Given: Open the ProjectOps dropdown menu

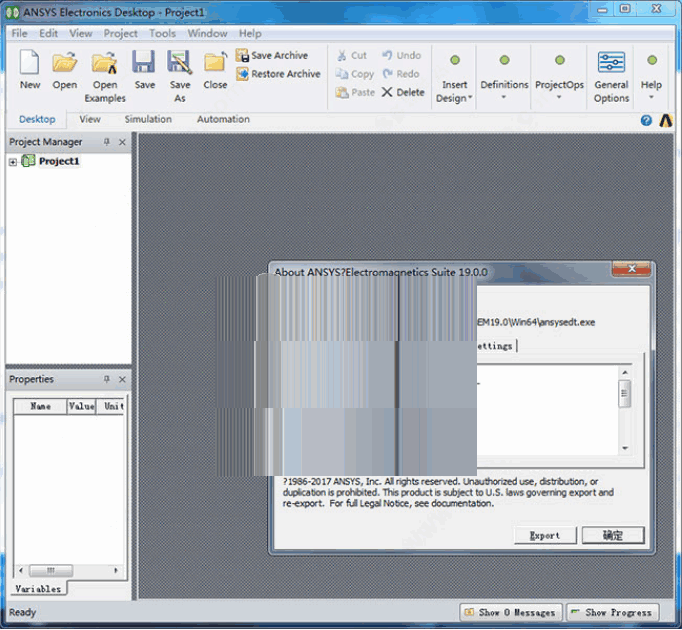Looking at the screenshot, I should point(559,90).
